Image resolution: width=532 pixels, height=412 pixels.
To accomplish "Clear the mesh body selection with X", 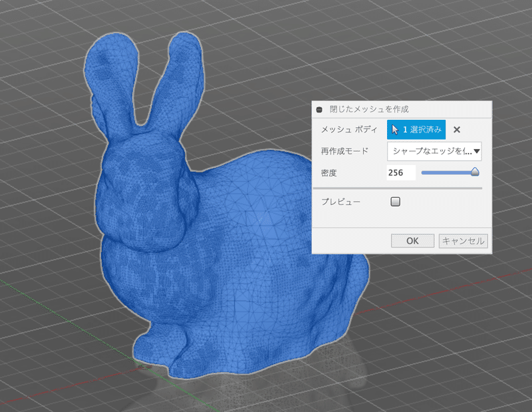I will coord(457,129).
